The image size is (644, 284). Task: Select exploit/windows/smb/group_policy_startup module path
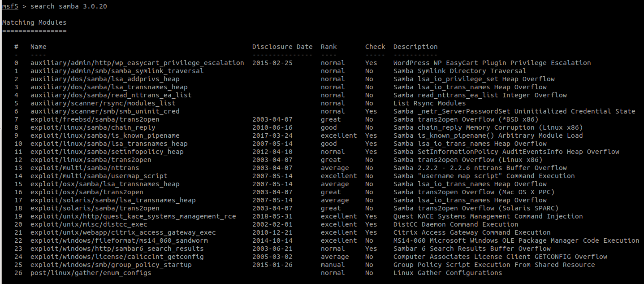click(x=111, y=265)
